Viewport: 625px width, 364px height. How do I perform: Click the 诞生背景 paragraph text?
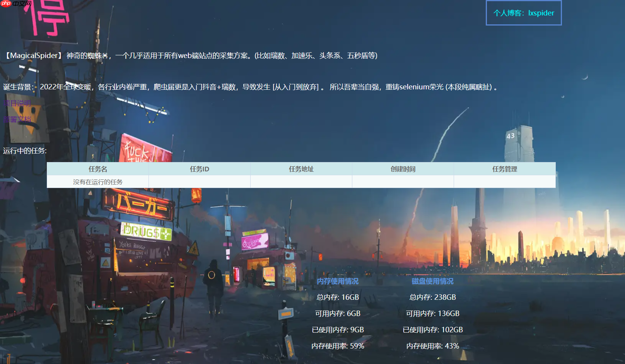[x=250, y=87]
